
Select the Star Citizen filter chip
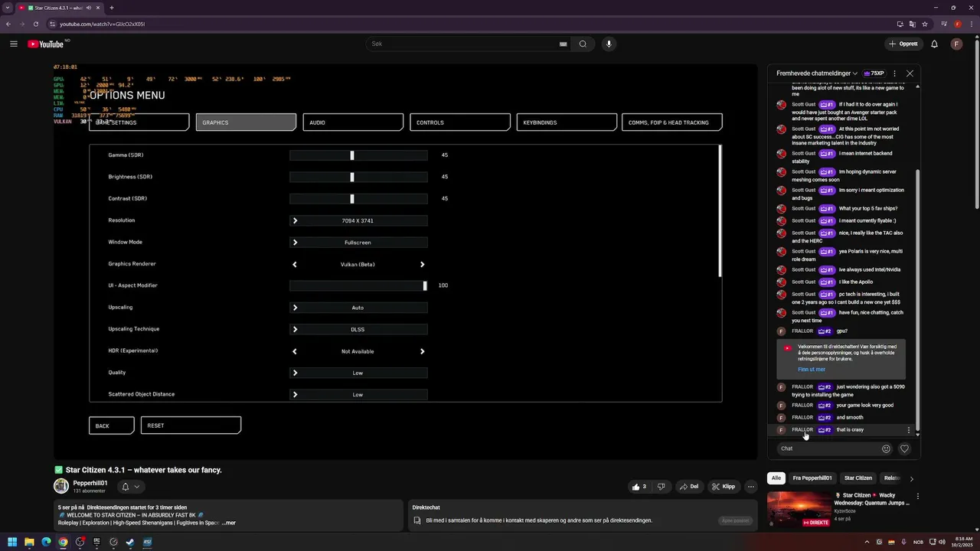(x=858, y=478)
